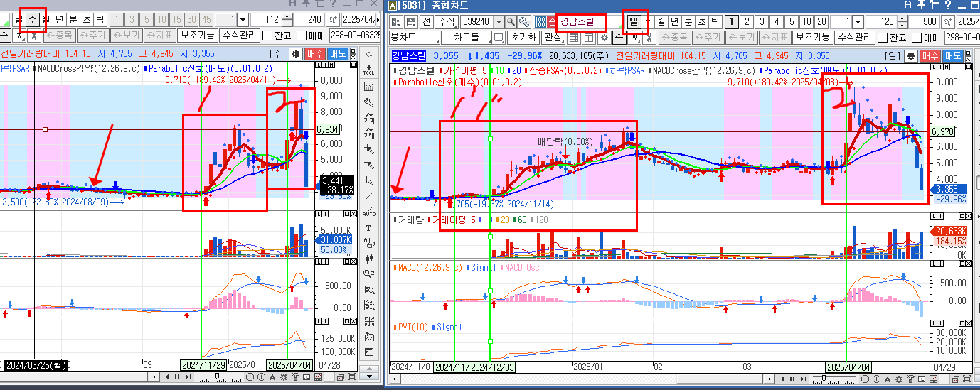The height and width of the screenshot is (390, 980).
Task: Tick the 매매 checkbox in the weekly chart window
Action: pos(301,36)
